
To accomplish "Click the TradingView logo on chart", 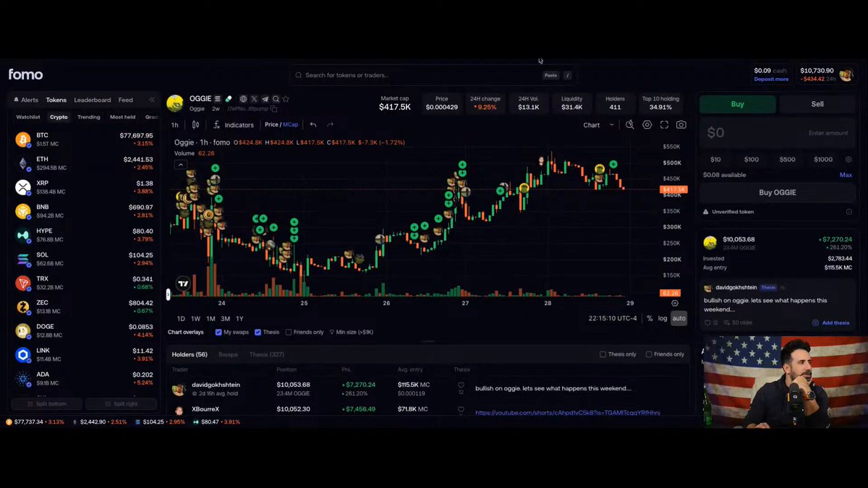I will [184, 284].
